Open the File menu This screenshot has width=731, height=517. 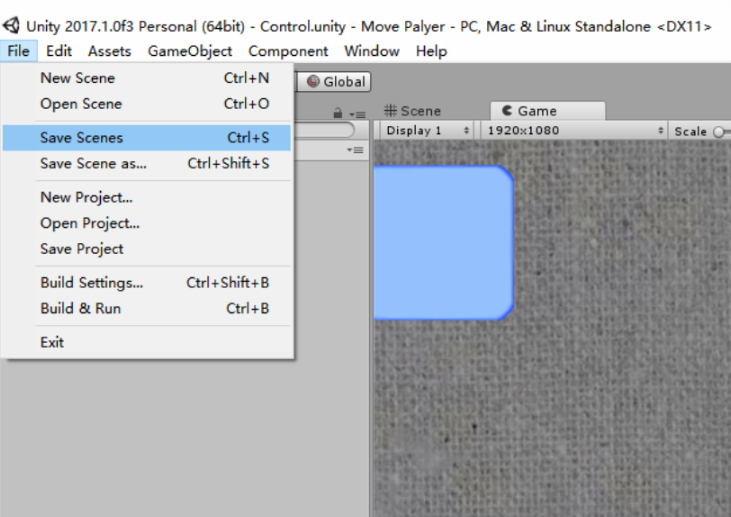(x=18, y=51)
